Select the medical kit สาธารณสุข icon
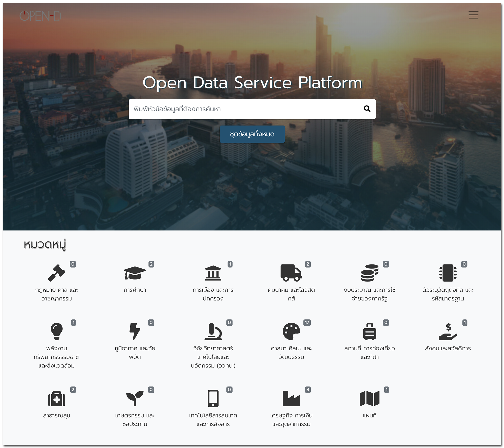This screenshot has height=448, width=504. pos(57,398)
